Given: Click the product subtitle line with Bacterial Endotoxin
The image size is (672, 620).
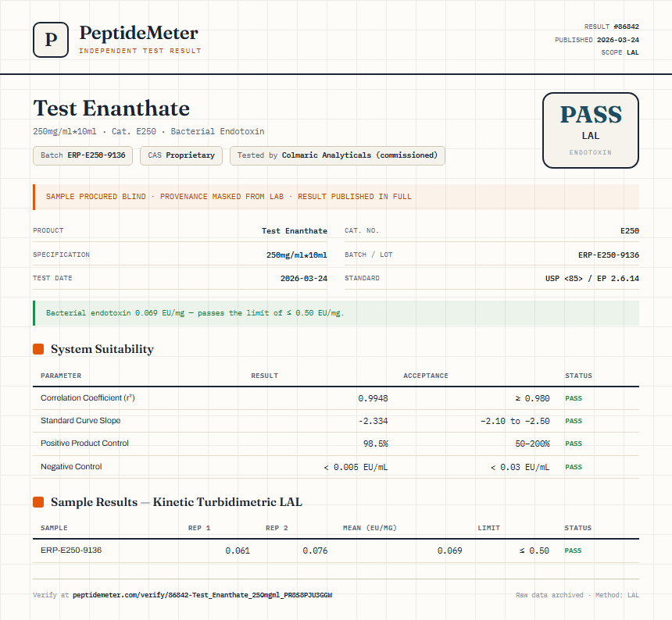Looking at the screenshot, I should click(148, 131).
